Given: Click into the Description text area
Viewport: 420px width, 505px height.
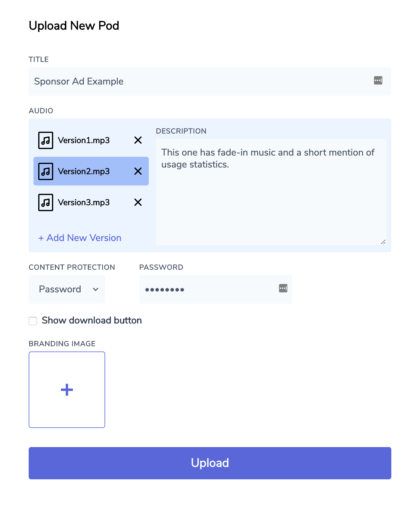Looking at the screenshot, I should tap(271, 197).
